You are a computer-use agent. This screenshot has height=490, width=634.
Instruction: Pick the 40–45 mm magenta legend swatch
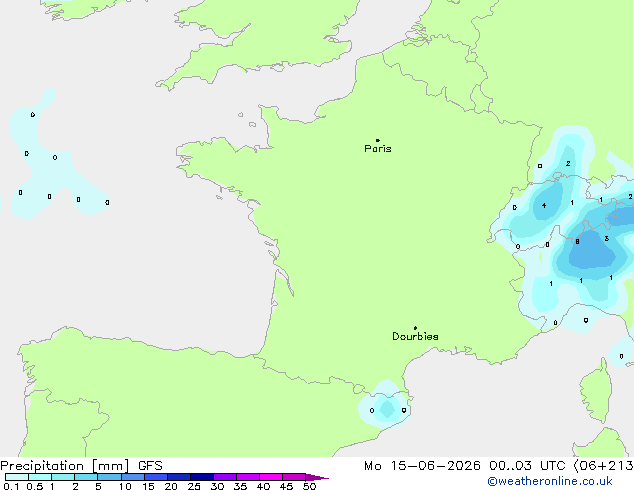(271, 477)
